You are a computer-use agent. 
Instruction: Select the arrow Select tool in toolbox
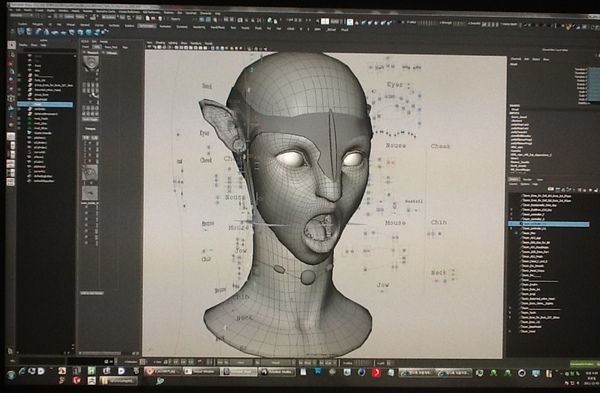(x=11, y=45)
